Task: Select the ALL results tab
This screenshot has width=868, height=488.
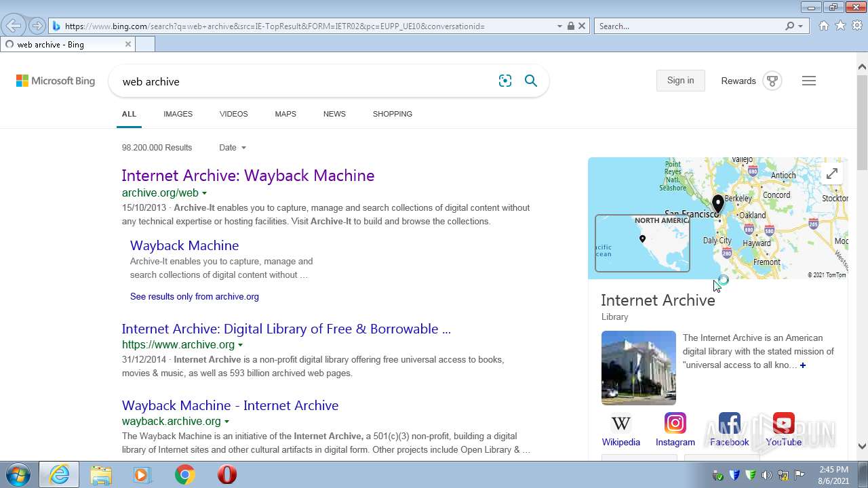Action: pyautogui.click(x=129, y=114)
